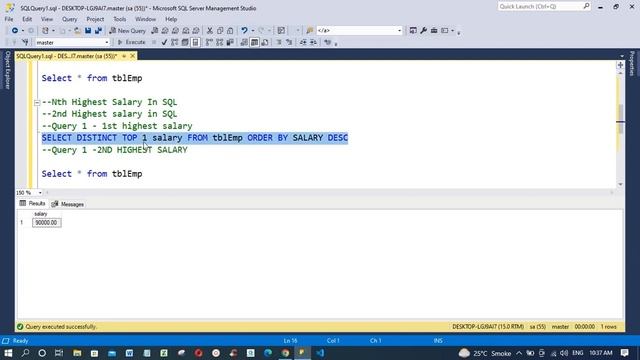Image resolution: width=640 pixels, height=360 pixels.
Task: Click the Save All icon
Action: coord(98,31)
